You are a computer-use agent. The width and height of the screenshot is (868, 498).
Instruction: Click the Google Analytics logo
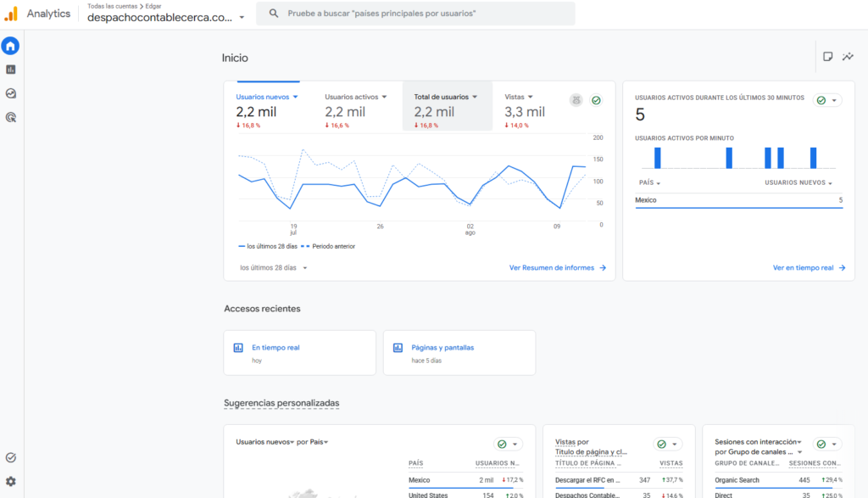11,14
